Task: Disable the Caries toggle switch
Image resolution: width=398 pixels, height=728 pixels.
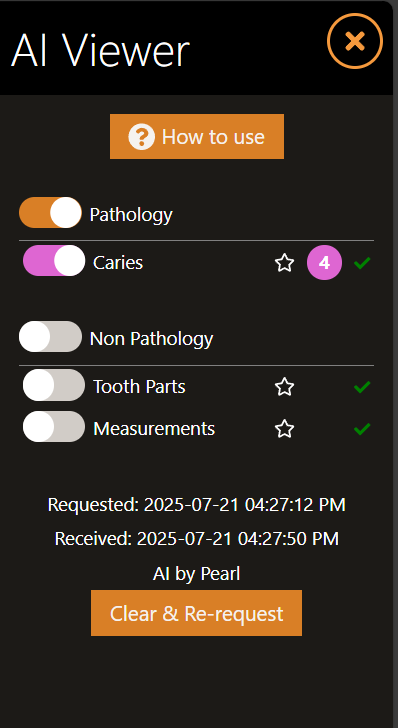Action: [54, 261]
